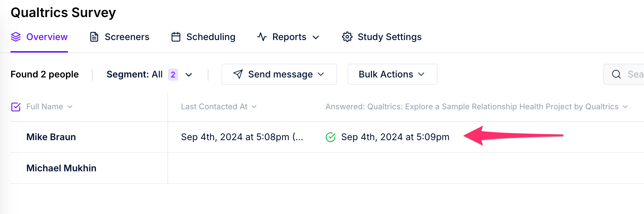Switch to the Screeners tab

pyautogui.click(x=120, y=37)
